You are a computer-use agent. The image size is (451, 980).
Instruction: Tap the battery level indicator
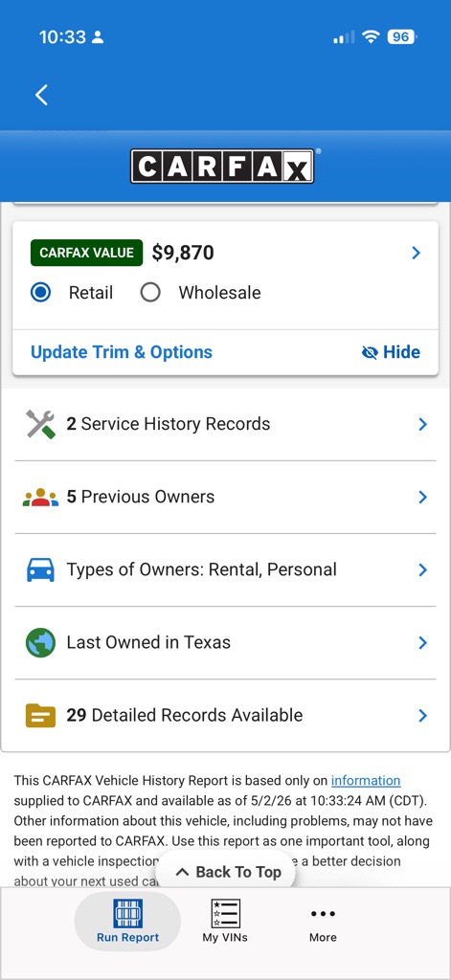coord(401,37)
